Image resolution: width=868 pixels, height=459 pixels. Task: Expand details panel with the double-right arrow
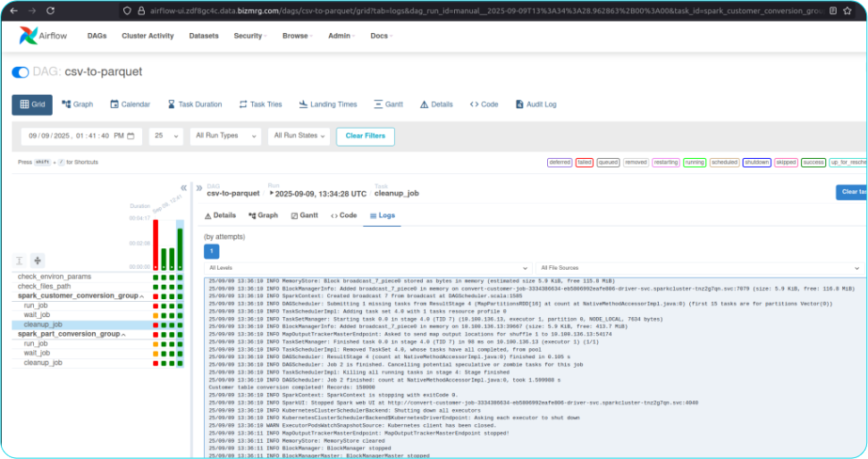click(199, 188)
